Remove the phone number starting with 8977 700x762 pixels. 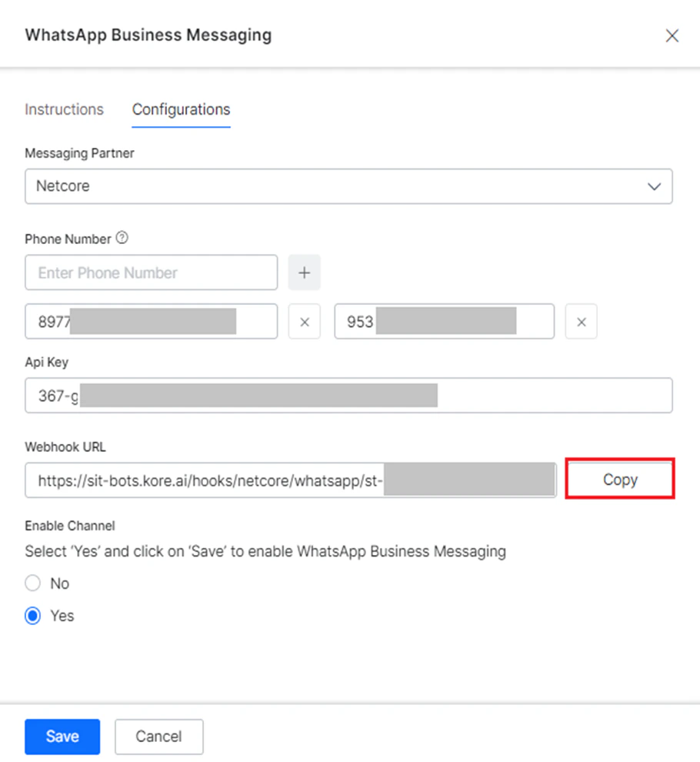[304, 322]
